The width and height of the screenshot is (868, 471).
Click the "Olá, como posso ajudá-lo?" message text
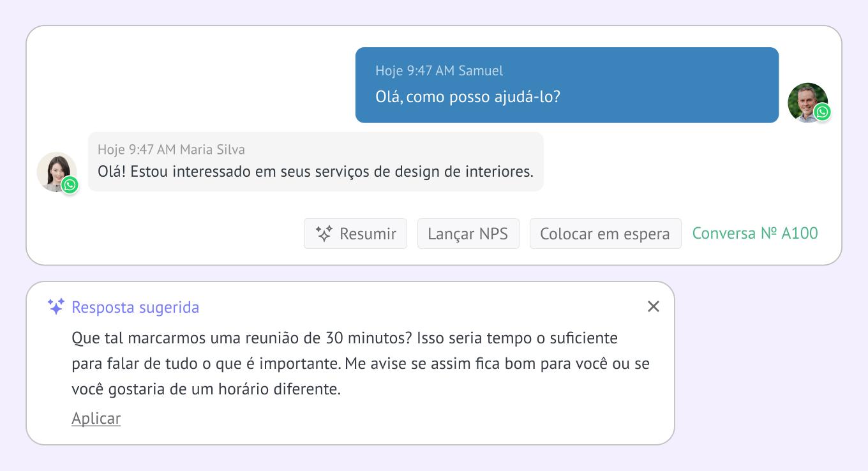point(467,98)
